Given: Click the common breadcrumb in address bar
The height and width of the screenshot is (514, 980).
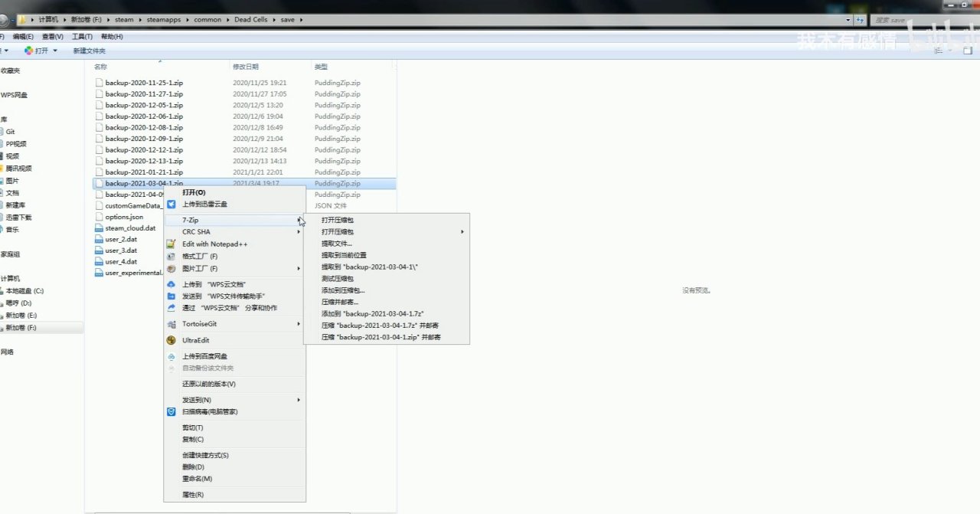Looking at the screenshot, I should (207, 20).
